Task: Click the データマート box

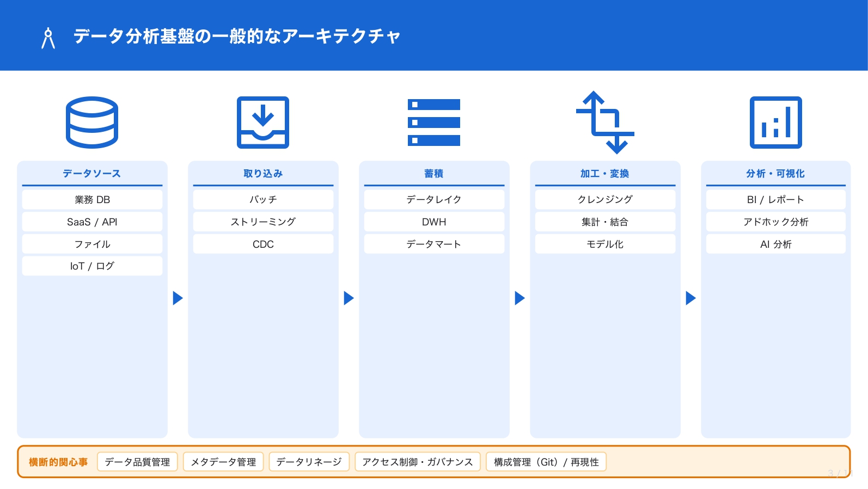Action: 434,244
